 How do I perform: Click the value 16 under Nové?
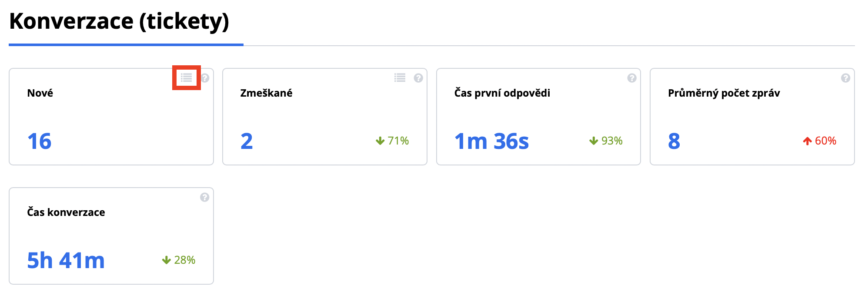click(x=39, y=141)
